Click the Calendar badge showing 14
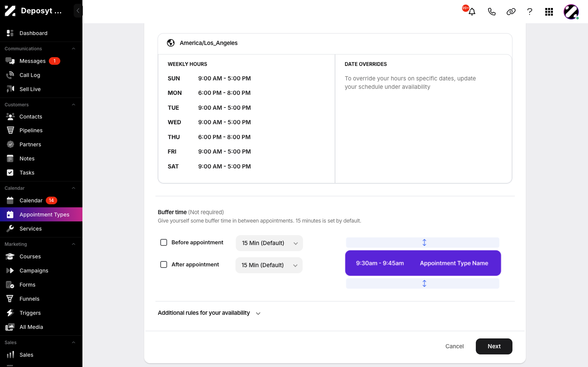The width and height of the screenshot is (588, 367). tap(52, 200)
